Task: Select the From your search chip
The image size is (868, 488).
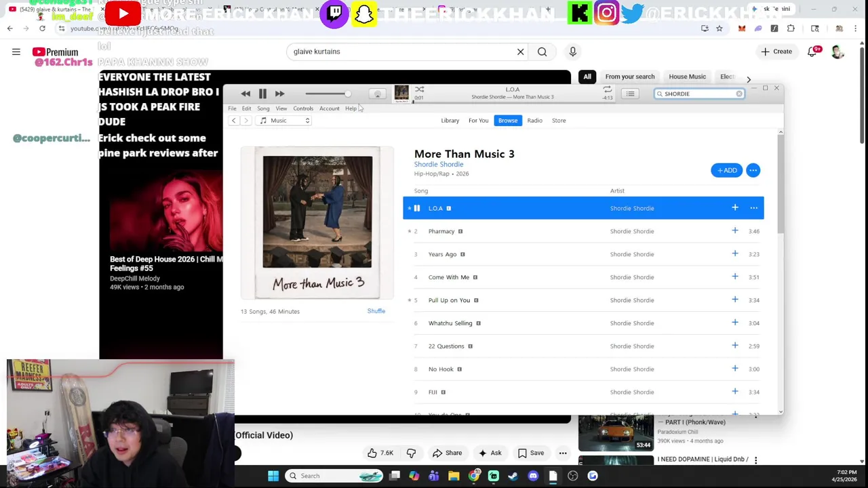Action: click(x=630, y=77)
